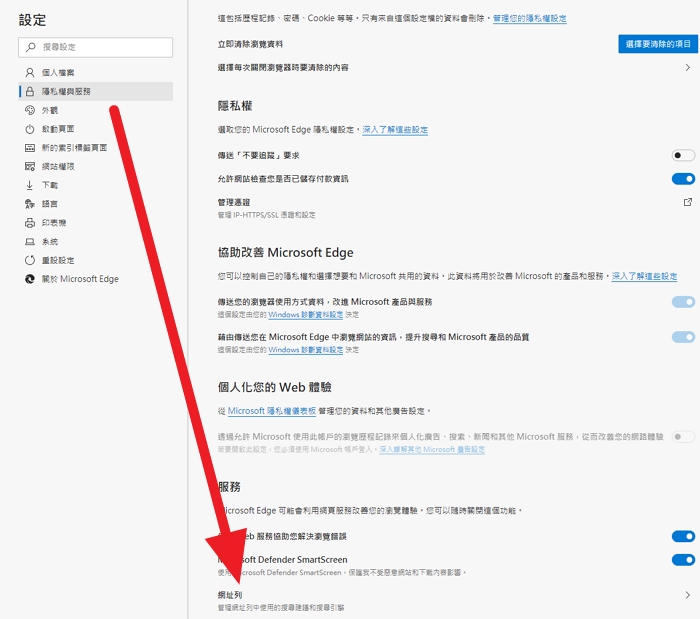
Task: Click 選擇要清除的項目 button
Action: (x=658, y=44)
